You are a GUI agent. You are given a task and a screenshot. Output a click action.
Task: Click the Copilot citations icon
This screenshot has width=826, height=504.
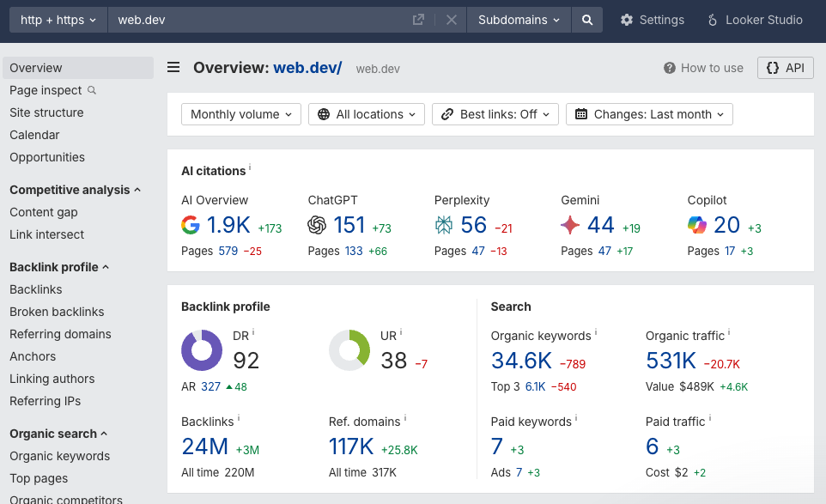point(696,225)
